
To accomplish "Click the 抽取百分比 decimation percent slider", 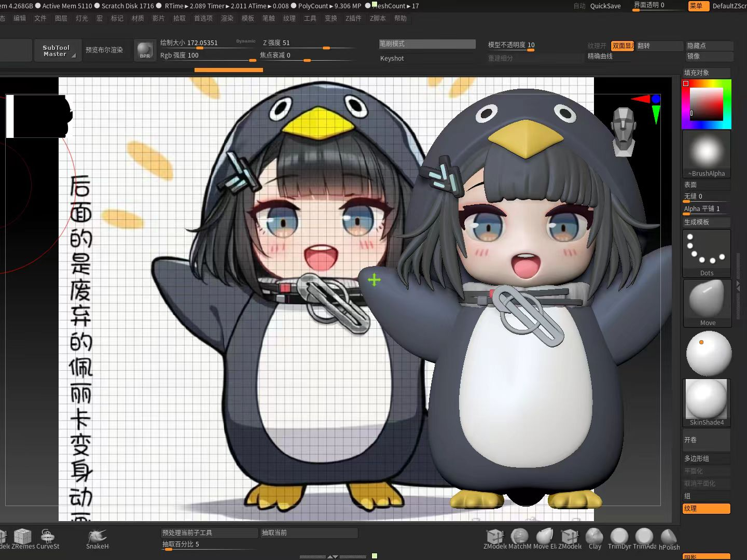I will pyautogui.click(x=210, y=545).
